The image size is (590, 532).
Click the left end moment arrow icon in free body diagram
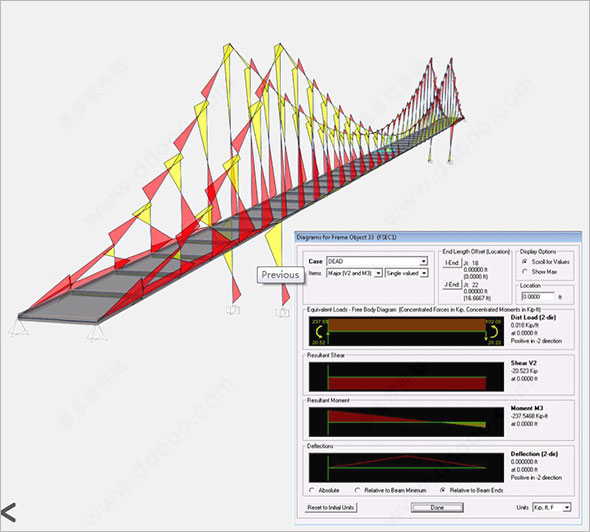coord(319,331)
